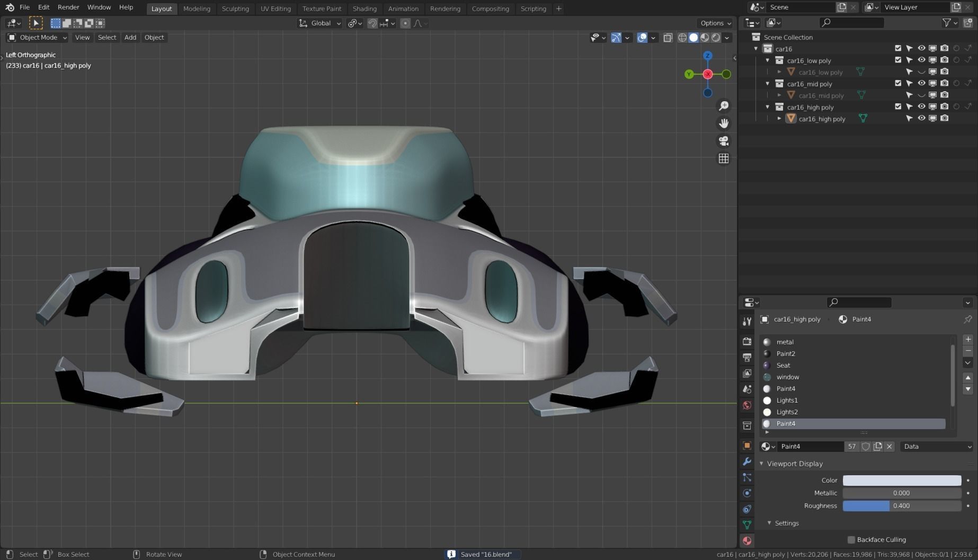Open the Render menu
This screenshot has width=978, height=560.
coord(68,7)
